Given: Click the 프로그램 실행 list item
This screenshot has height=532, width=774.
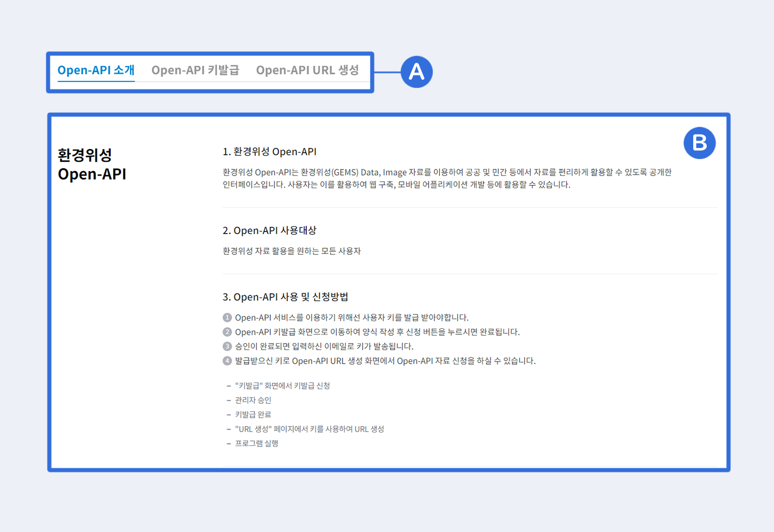Looking at the screenshot, I should (256, 443).
